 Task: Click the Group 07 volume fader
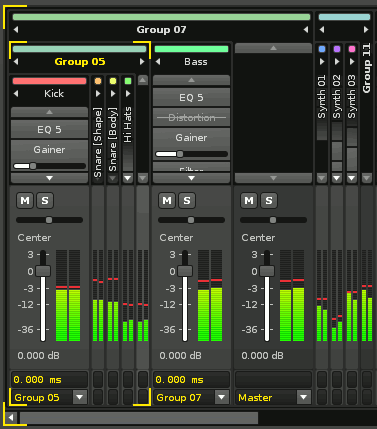(x=267, y=271)
